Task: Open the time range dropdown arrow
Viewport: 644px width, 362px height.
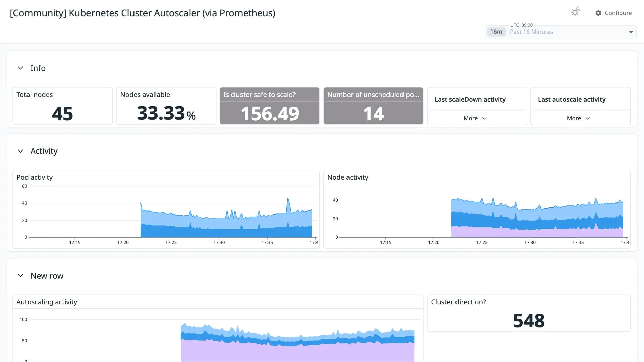Action: click(631, 32)
